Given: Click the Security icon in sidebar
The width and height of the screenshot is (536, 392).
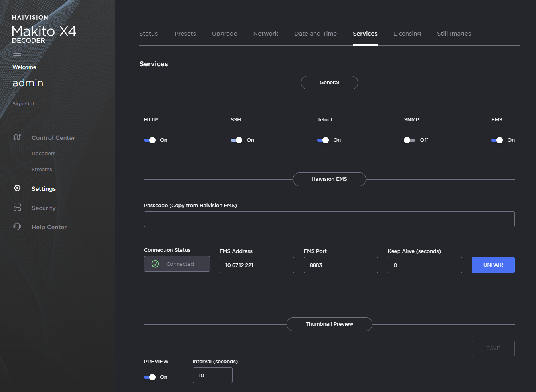Looking at the screenshot, I should tap(17, 207).
